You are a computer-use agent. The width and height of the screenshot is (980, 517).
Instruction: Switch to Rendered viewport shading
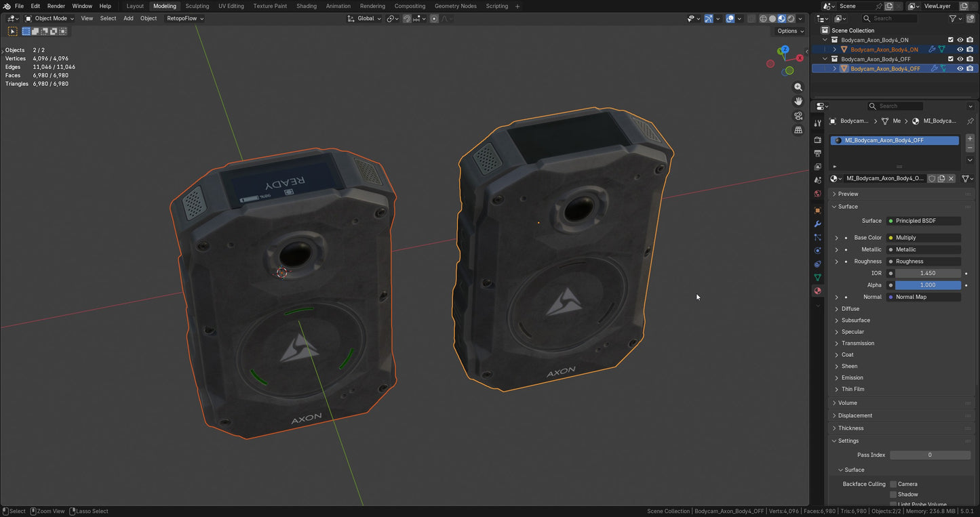[791, 18]
